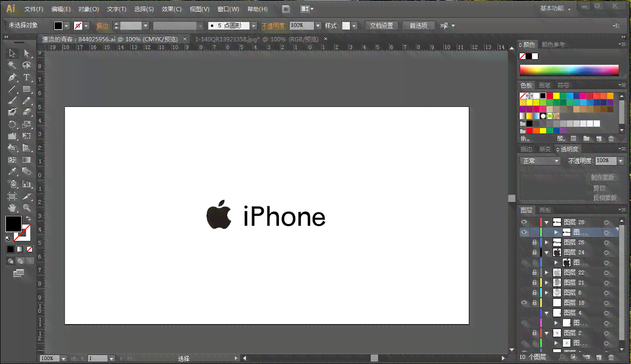Open the 5 点圆形 brush dropdown
This screenshot has height=364, width=631.
254,26
